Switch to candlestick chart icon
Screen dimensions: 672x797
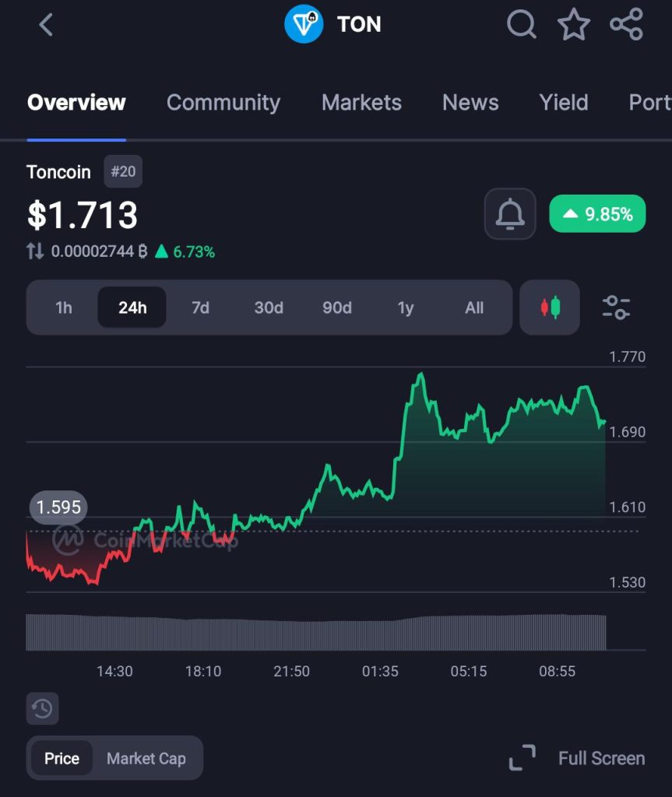(x=550, y=307)
